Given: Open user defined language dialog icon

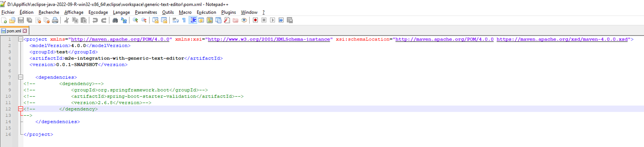Looking at the screenshot, I should pos(201,20).
